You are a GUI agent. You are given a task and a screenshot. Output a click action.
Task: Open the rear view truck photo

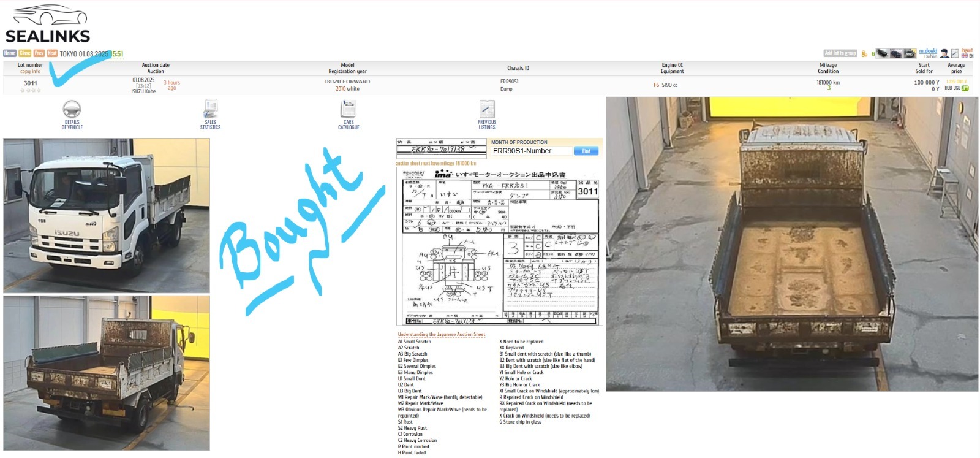[107, 373]
